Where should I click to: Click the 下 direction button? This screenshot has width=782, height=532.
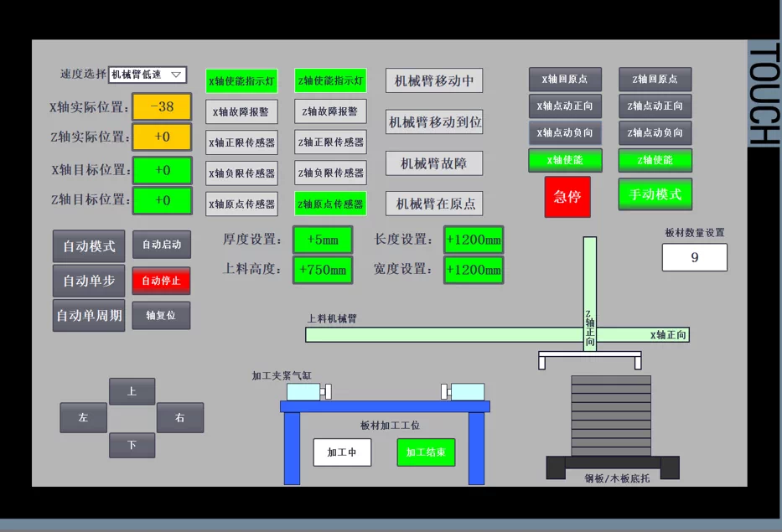132,445
